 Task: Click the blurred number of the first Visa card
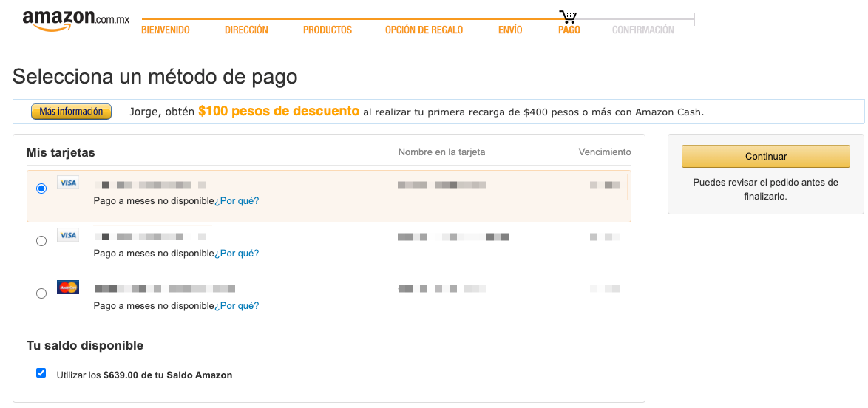coord(149,185)
